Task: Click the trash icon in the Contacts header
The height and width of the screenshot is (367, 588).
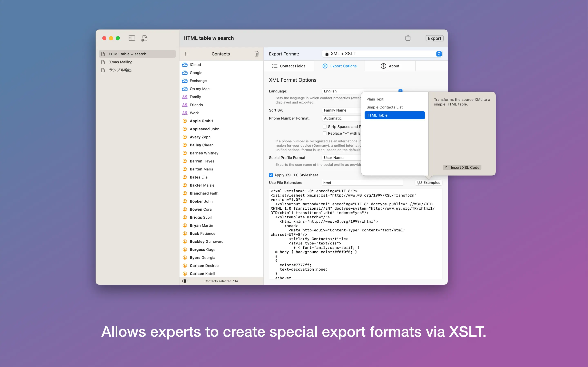Action: coord(256,54)
